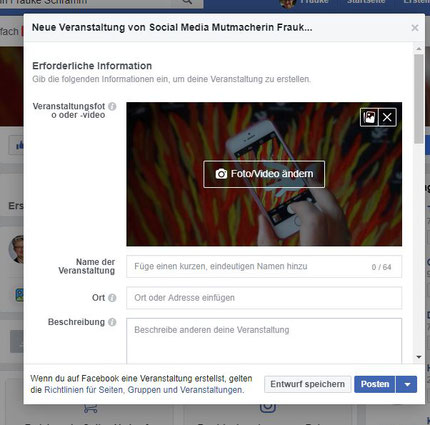The image size is (430, 425).
Task: Focus the Name der Veranstaltung field
Action: pos(264,267)
